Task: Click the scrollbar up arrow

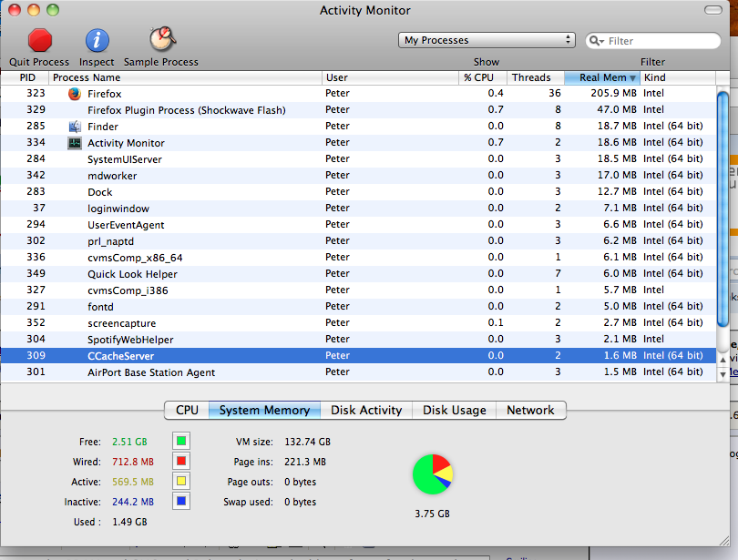Action: pyautogui.click(x=723, y=360)
